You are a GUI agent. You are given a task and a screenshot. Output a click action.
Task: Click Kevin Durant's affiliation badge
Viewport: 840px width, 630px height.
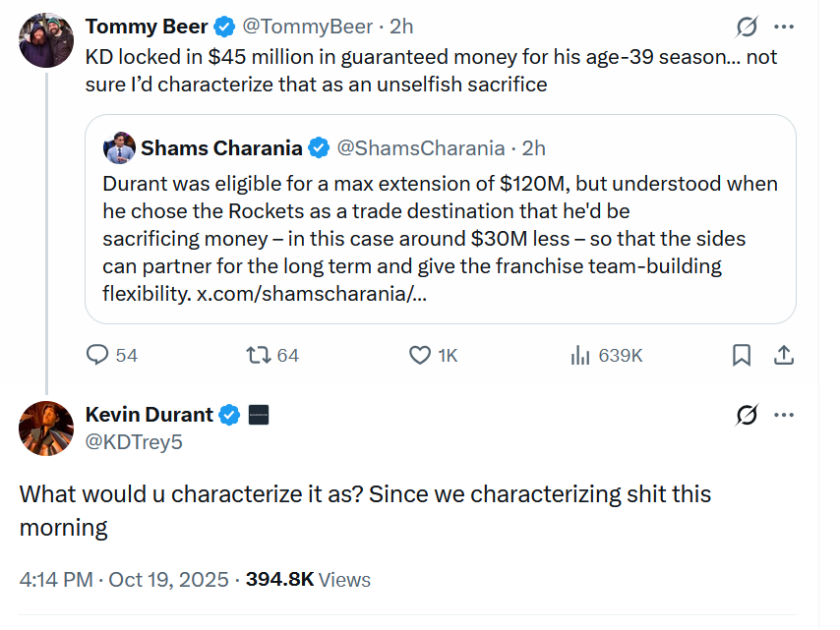pyautogui.click(x=259, y=415)
